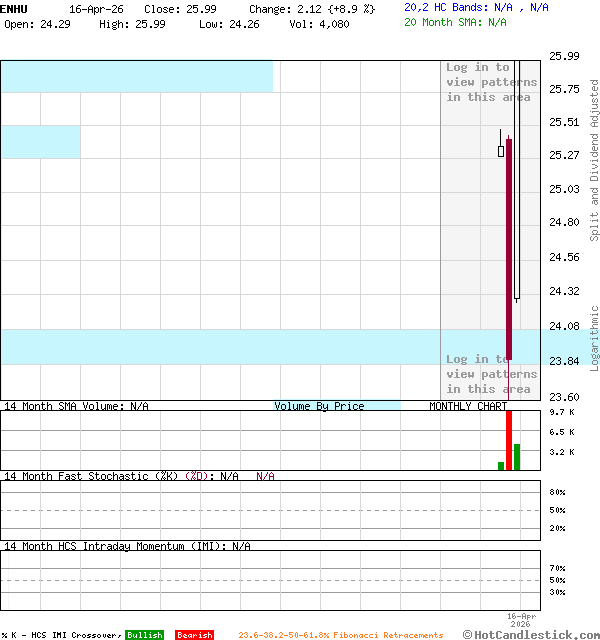Click the latest white candlestick body near 24.32
The height and width of the screenshot is (640, 600).
click(517, 180)
